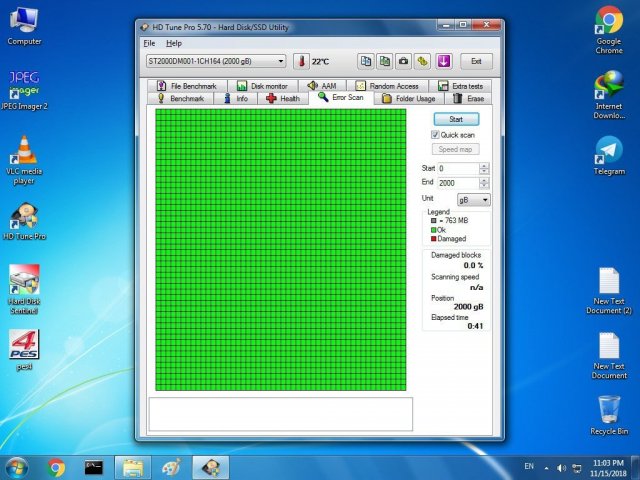Switch to the Health tab

tap(283, 99)
